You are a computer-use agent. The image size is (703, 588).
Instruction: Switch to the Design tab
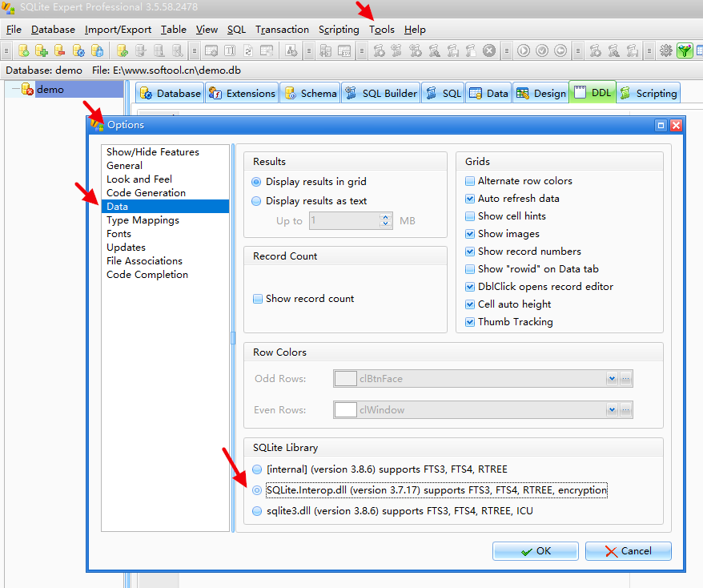tap(541, 93)
